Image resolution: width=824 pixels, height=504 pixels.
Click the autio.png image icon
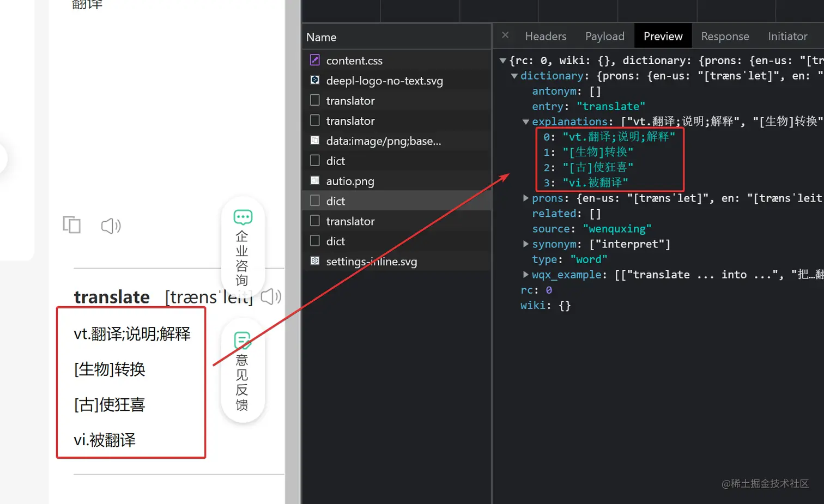coord(315,180)
